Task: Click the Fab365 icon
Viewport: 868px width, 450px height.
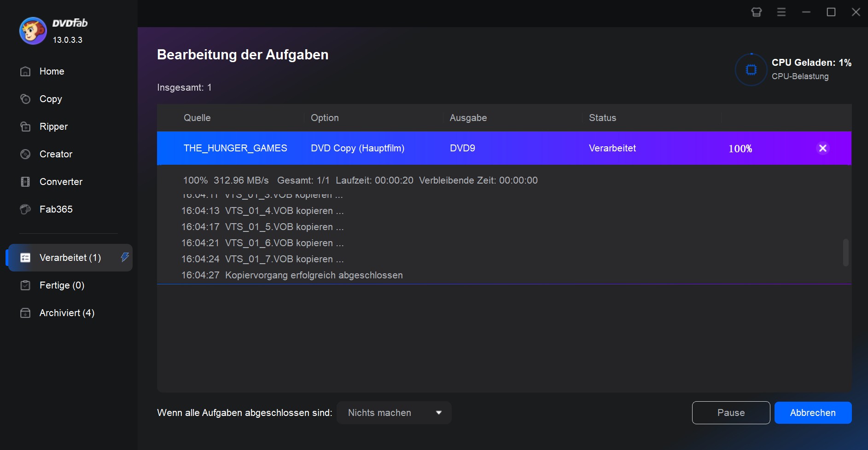Action: (25, 209)
